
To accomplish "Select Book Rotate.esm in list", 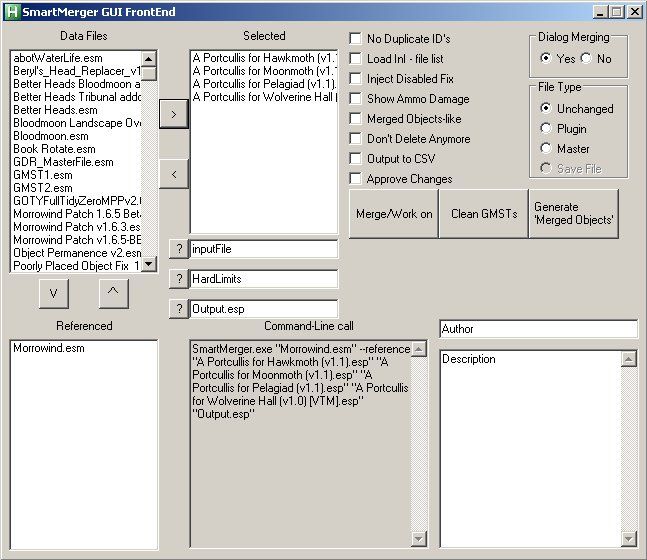I will coord(77,149).
